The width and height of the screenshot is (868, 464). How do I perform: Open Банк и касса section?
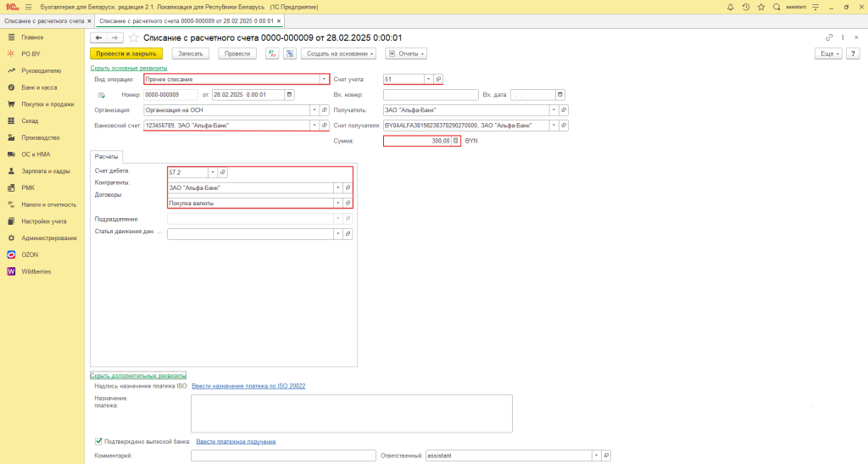coord(39,87)
